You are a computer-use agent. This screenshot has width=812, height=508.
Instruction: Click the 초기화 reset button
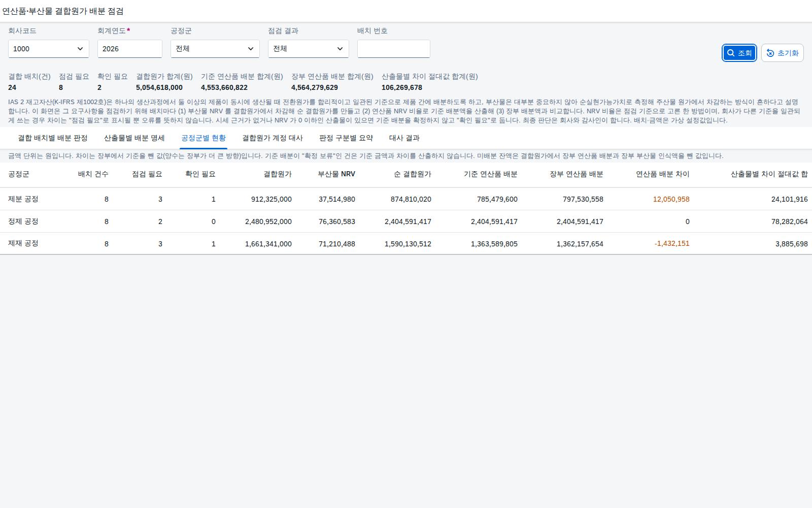pyautogui.click(x=782, y=53)
